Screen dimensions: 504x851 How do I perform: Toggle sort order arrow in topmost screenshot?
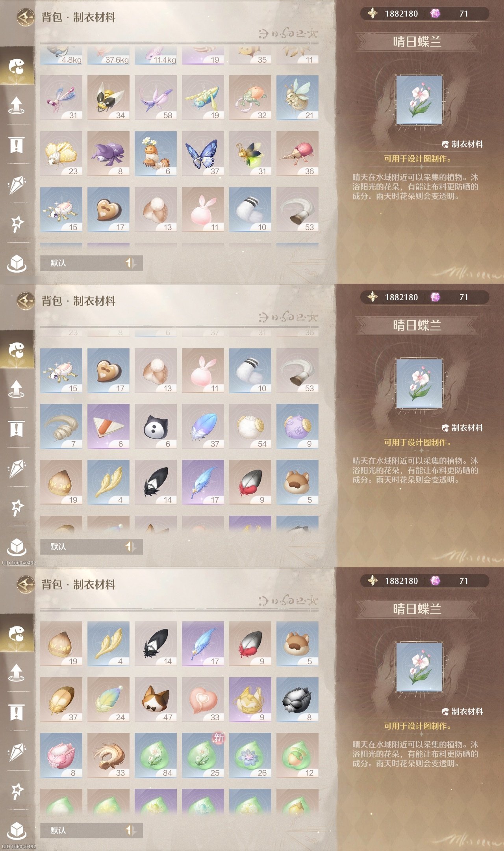(131, 263)
